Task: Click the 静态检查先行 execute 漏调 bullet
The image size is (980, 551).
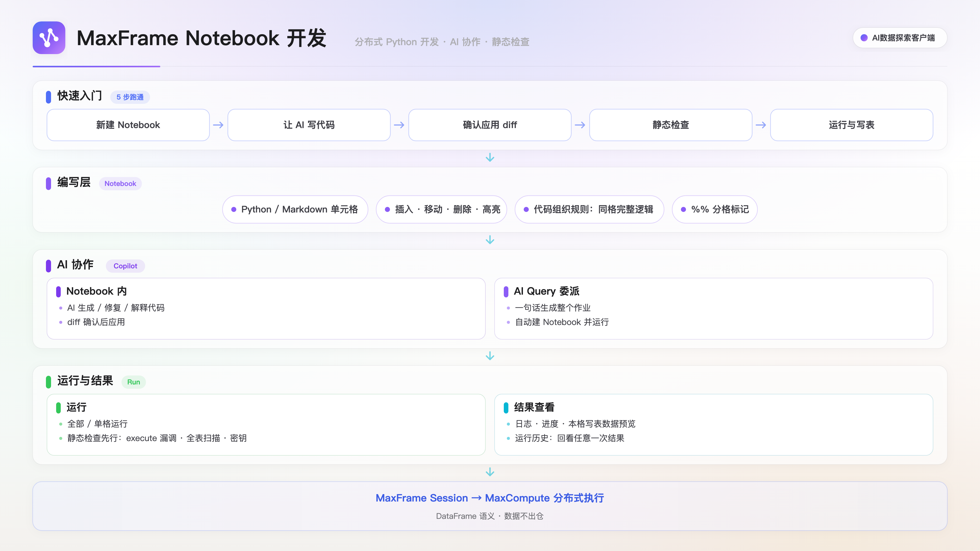Action: click(x=157, y=439)
